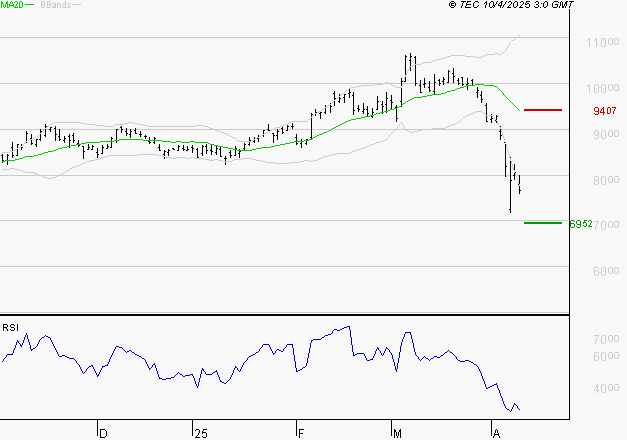
Task: Select the 25 year marker on time axis
Action: coord(200,432)
